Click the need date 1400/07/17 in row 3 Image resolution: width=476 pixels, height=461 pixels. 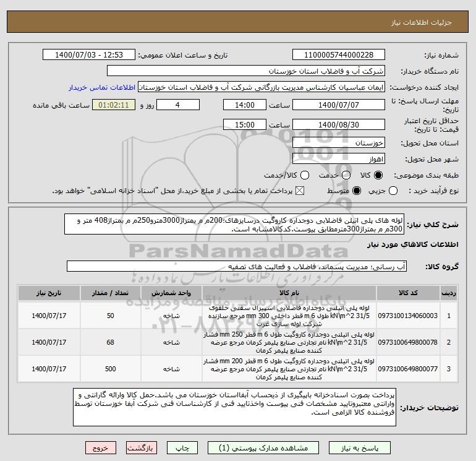49,369
